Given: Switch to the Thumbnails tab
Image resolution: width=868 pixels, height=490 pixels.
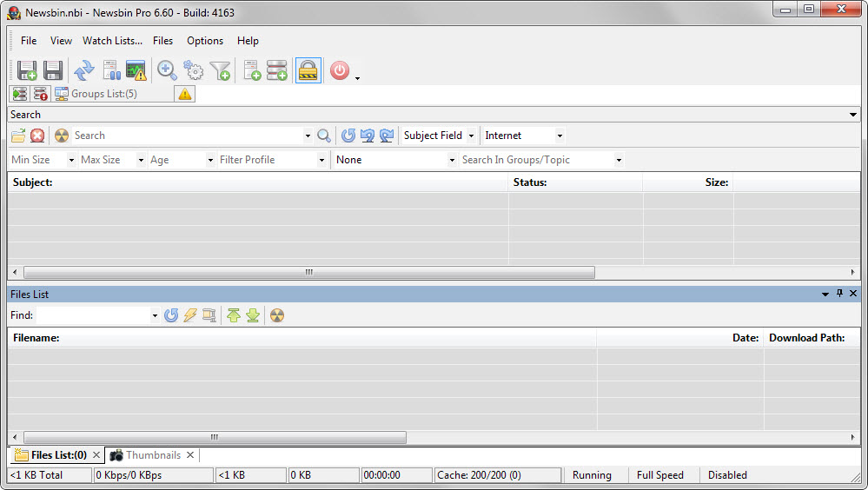Looking at the screenshot, I should click(x=153, y=455).
